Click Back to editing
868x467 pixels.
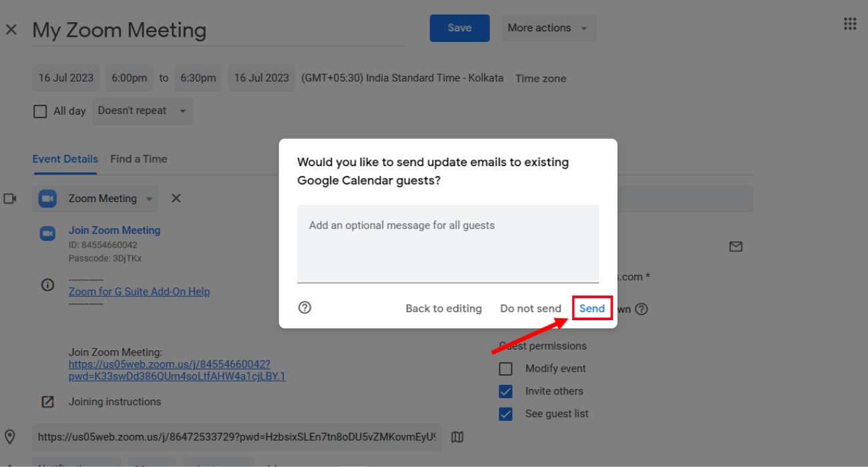coord(443,308)
